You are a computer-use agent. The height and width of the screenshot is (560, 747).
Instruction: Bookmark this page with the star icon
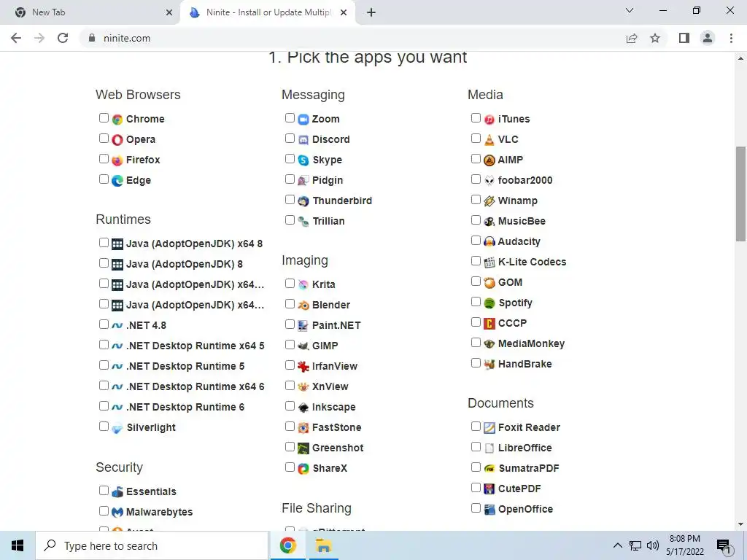click(x=655, y=38)
